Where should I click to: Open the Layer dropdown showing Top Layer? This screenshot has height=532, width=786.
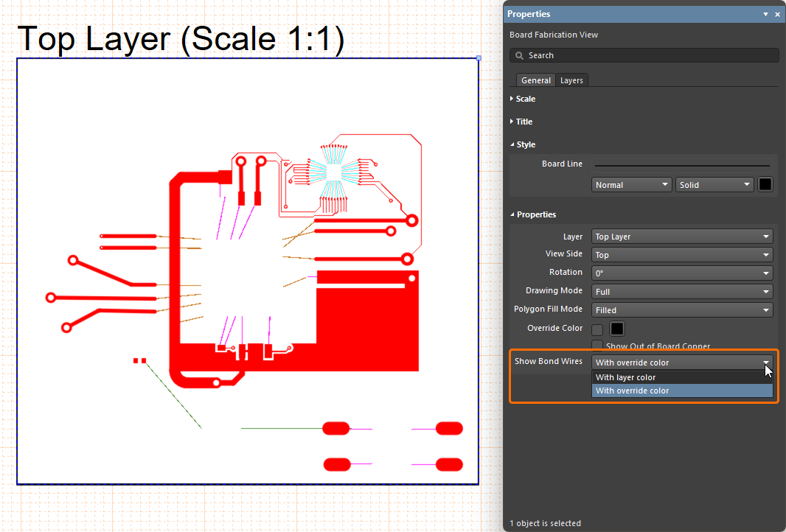point(682,237)
